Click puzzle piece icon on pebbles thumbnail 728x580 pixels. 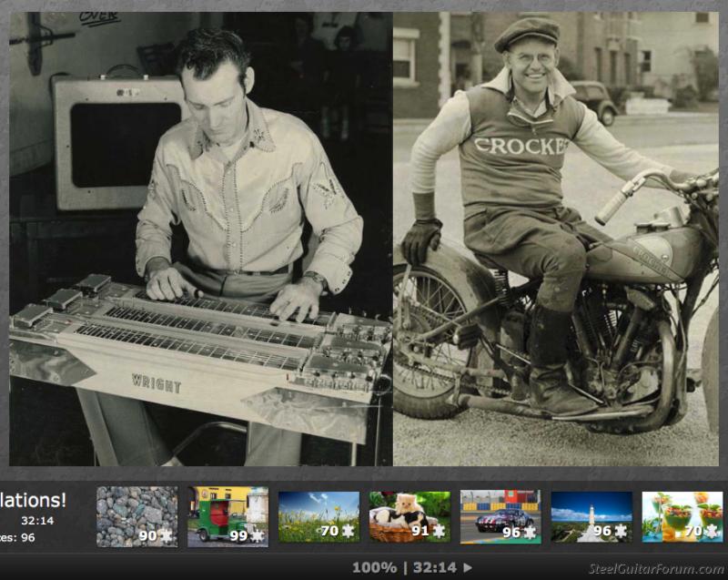click(167, 536)
